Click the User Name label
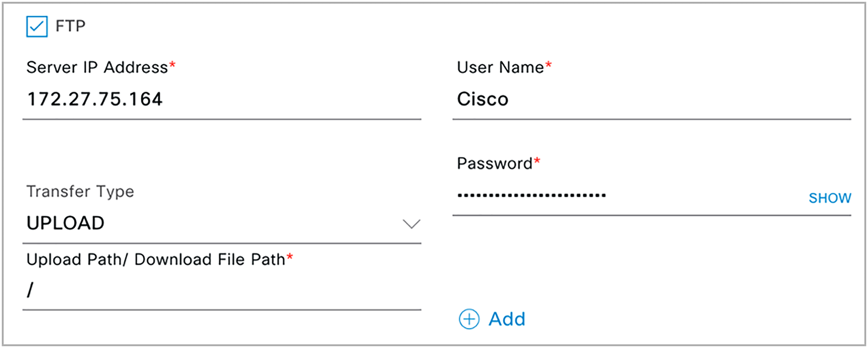868x348 pixels. pos(501,67)
